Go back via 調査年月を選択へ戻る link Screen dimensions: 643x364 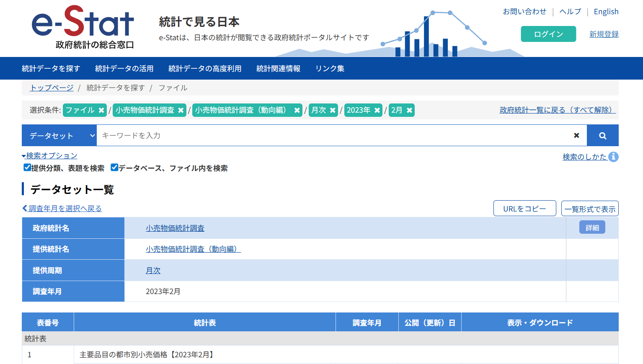coord(62,209)
